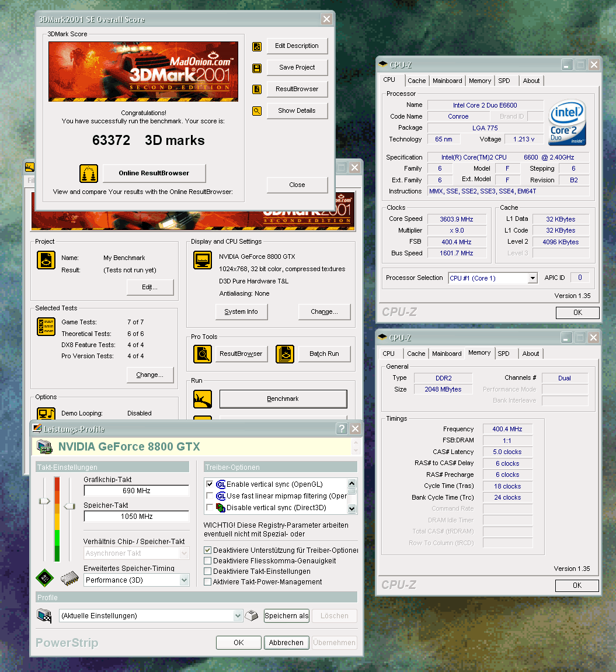Click the Online ResultBrowser button
The height and width of the screenshot is (672, 616).
pyautogui.click(x=154, y=173)
